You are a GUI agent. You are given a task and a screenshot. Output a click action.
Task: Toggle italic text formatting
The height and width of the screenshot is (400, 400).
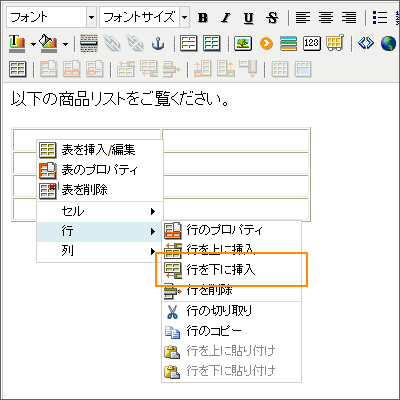226,17
